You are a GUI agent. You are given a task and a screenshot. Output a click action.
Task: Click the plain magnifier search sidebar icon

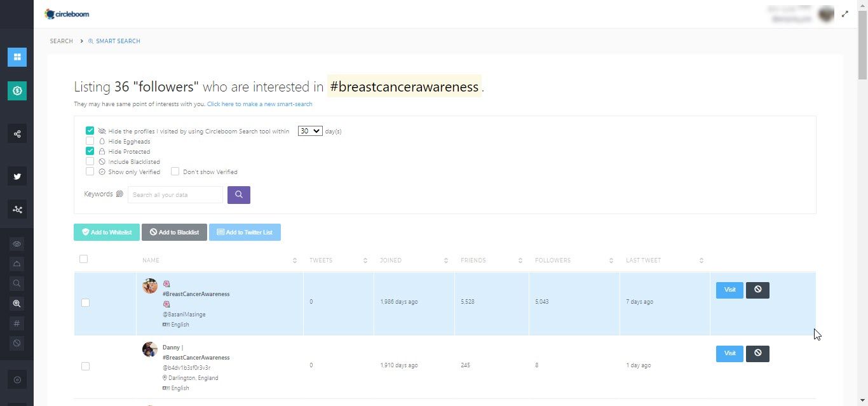pos(17,283)
